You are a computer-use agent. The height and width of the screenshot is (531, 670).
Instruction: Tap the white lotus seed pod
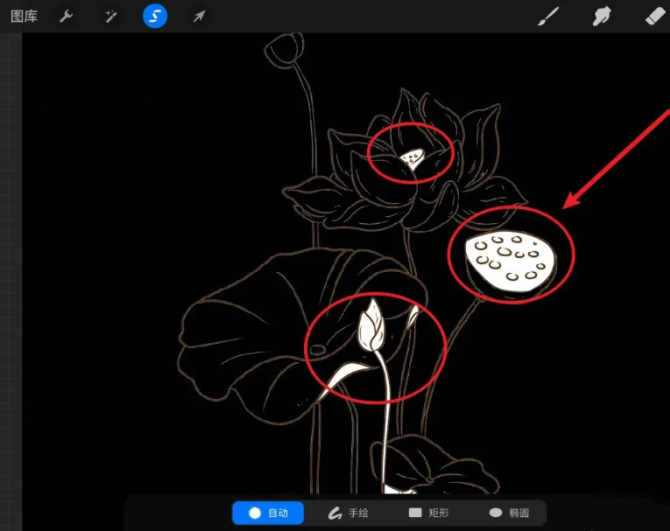click(x=511, y=261)
